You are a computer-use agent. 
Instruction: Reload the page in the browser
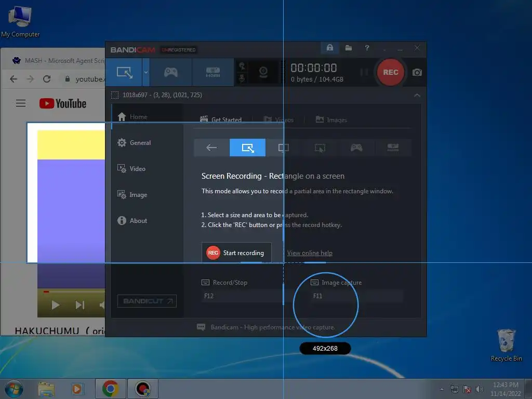coord(47,79)
